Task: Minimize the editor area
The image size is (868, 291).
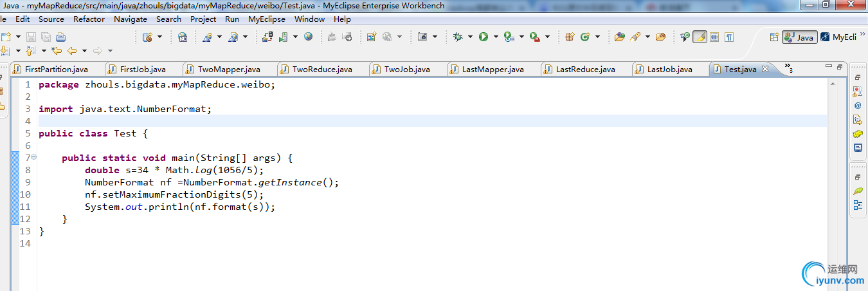Action: click(827, 67)
